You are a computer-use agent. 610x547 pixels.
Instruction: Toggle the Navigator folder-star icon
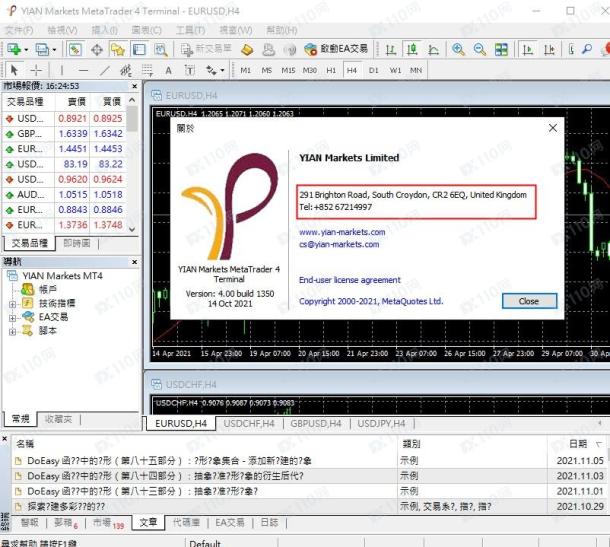(118, 49)
